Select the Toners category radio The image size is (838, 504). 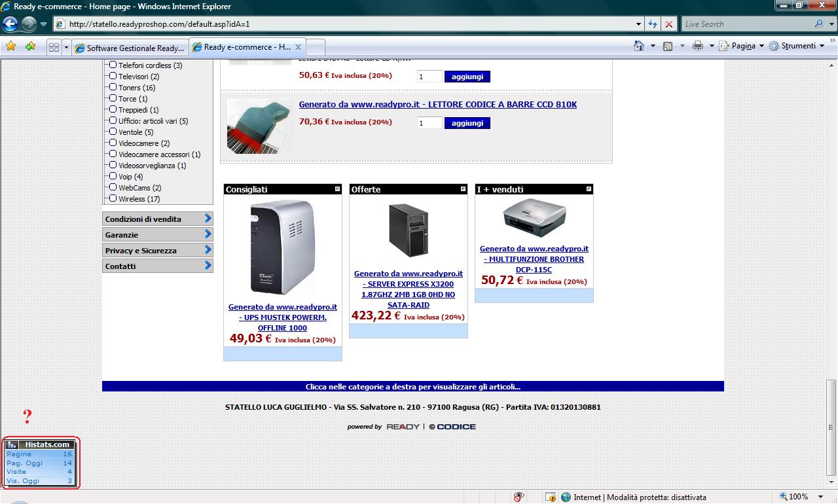point(113,87)
